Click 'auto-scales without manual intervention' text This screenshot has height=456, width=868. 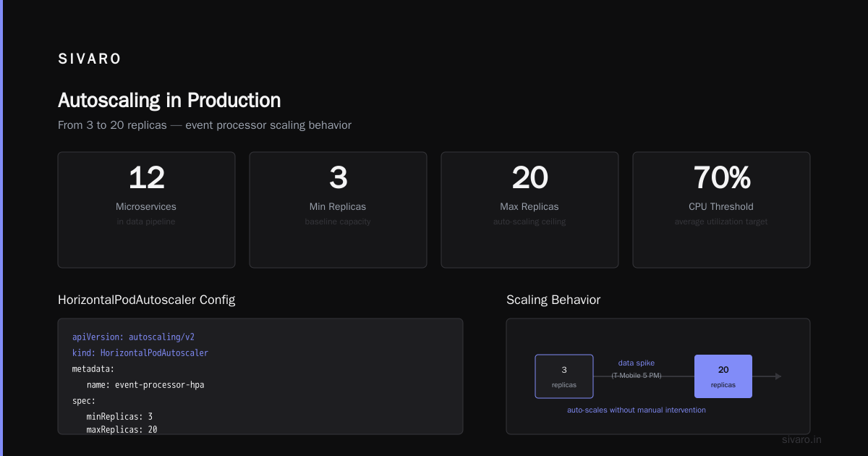637,410
